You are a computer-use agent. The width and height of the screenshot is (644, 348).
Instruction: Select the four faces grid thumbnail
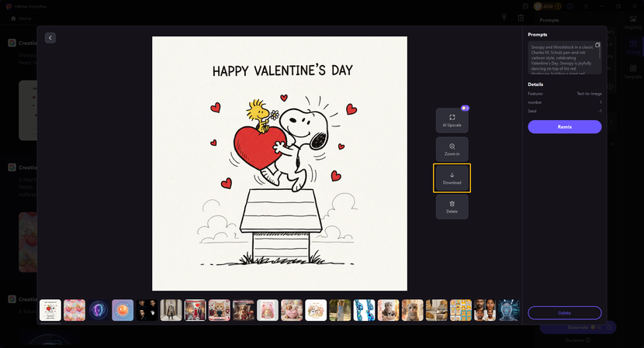[485, 310]
